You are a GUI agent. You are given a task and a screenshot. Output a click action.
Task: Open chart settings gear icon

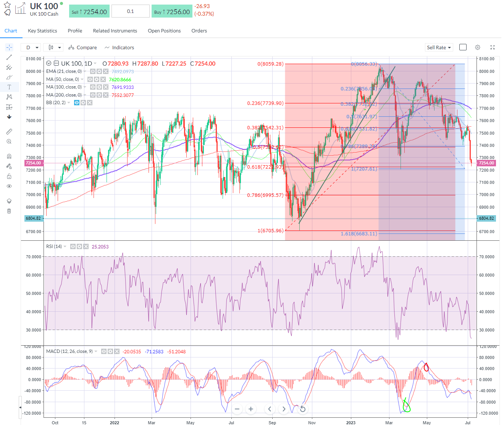click(x=478, y=47)
